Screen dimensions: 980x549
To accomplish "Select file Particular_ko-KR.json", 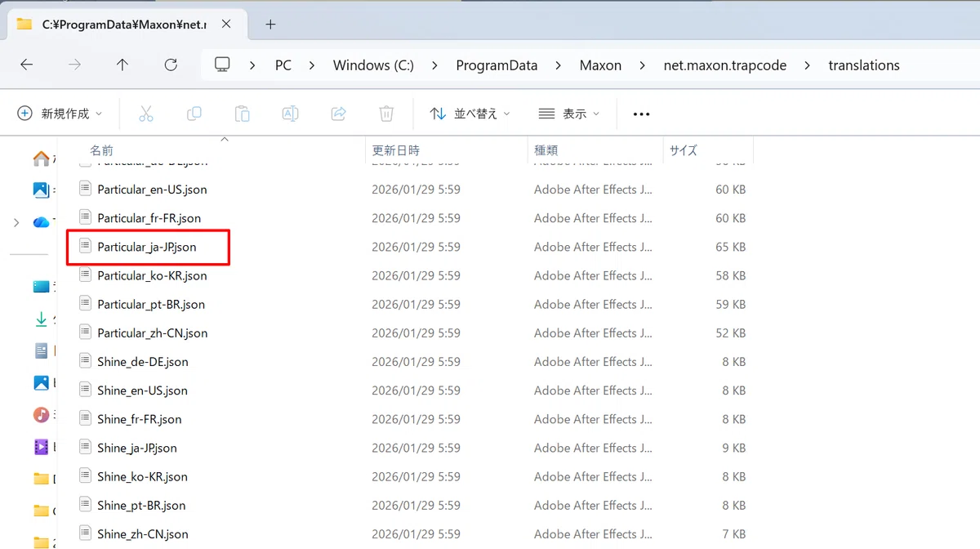I will (x=152, y=275).
